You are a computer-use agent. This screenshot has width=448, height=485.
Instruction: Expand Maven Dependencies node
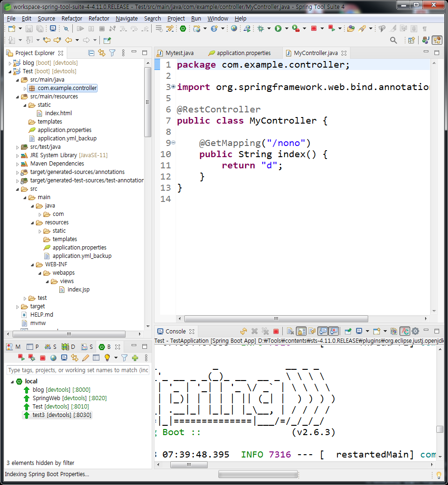[17, 164]
